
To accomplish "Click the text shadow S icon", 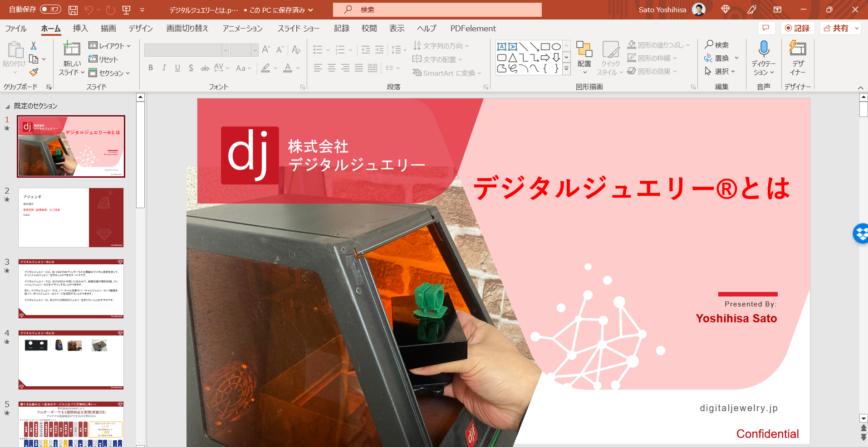I will pyautogui.click(x=191, y=68).
